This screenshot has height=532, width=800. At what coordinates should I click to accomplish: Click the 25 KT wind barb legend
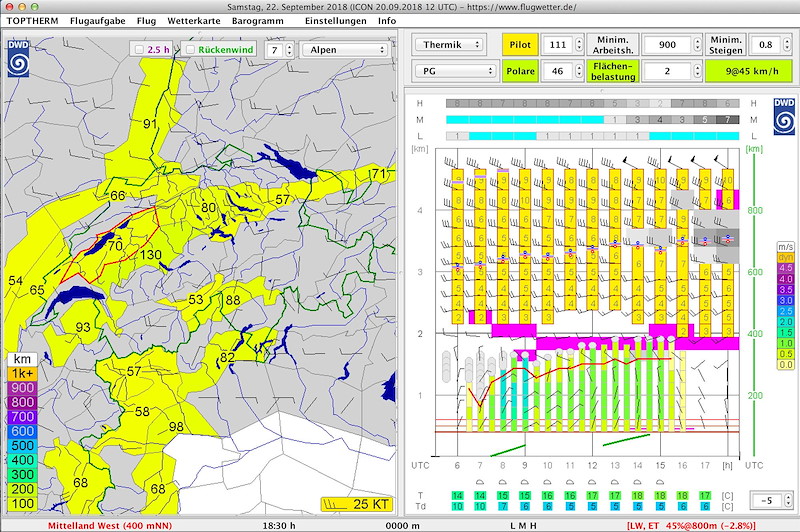[357, 504]
